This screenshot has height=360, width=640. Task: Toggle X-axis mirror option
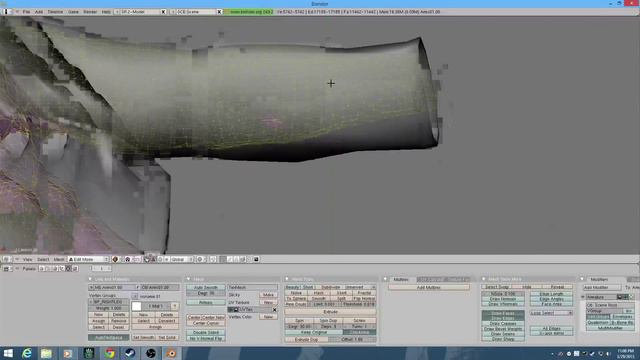coord(551,333)
